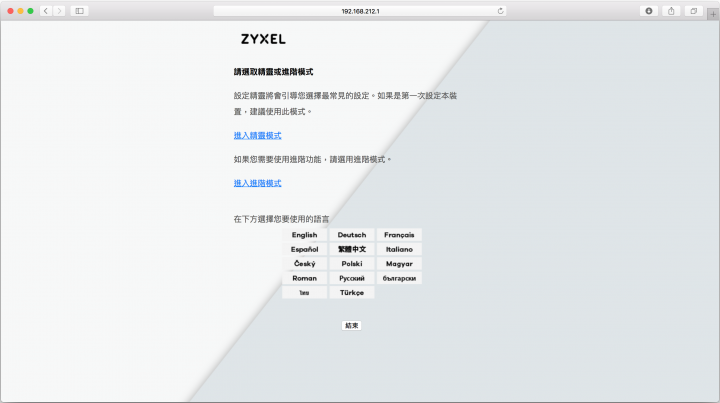720x403 pixels.
Task: Select the Magyar language button
Action: point(399,264)
